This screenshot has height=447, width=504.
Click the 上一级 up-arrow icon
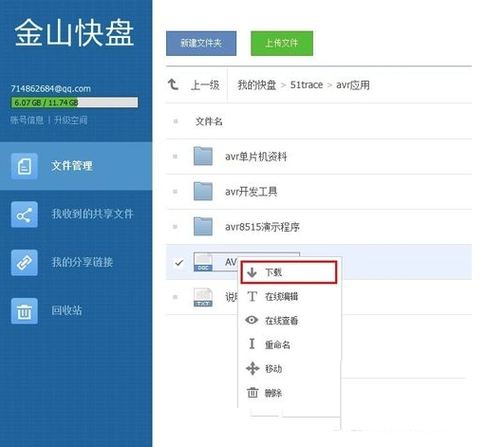[x=173, y=84]
